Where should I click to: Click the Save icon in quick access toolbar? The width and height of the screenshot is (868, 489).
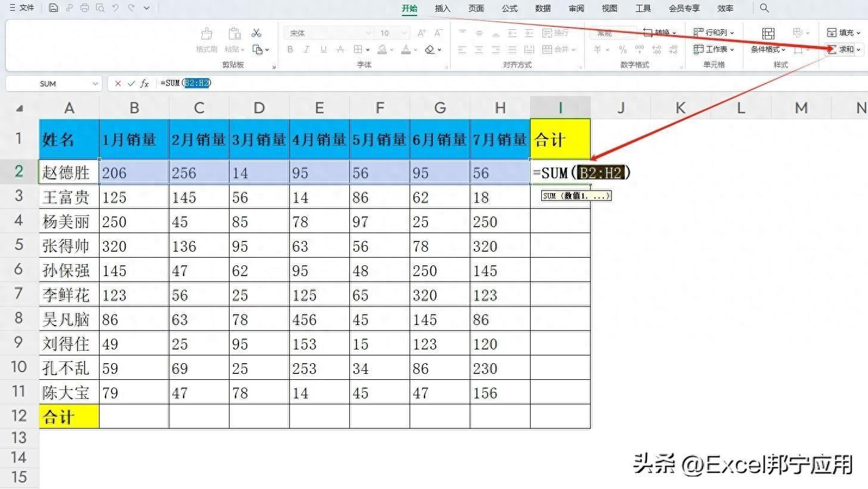(54, 8)
